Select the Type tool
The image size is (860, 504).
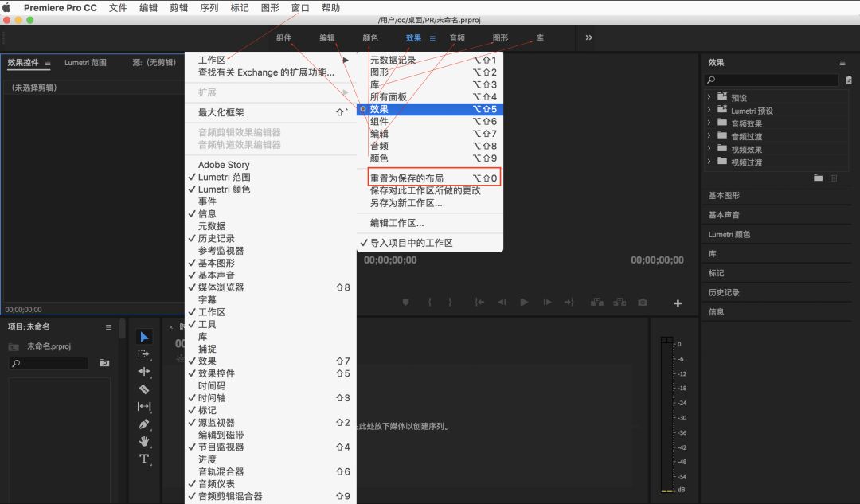143,459
